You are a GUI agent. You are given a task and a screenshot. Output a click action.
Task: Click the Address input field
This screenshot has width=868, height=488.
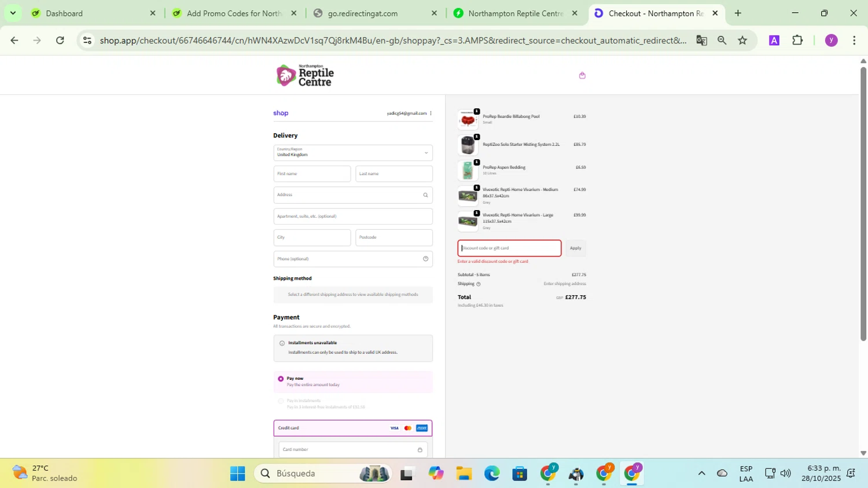[353, 195]
